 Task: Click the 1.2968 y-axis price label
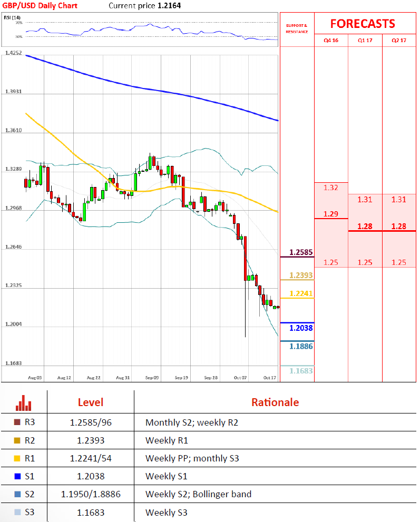point(13,208)
